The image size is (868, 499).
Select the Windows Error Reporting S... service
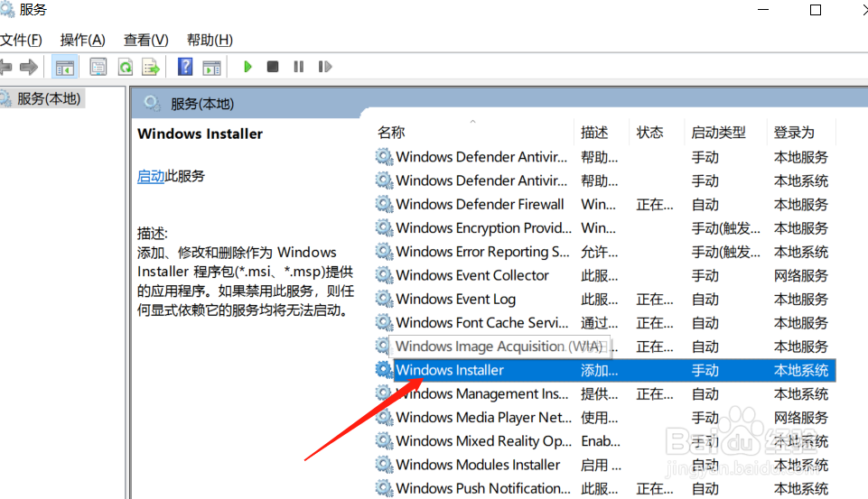coord(482,252)
